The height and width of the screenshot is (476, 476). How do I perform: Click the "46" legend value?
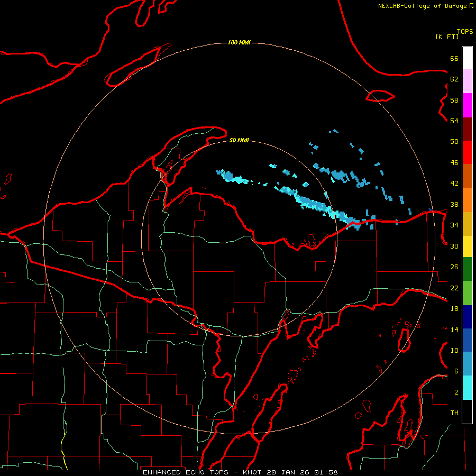point(454,163)
